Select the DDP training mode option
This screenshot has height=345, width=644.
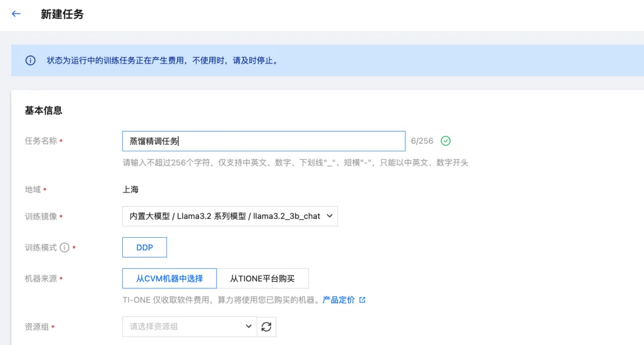(144, 247)
